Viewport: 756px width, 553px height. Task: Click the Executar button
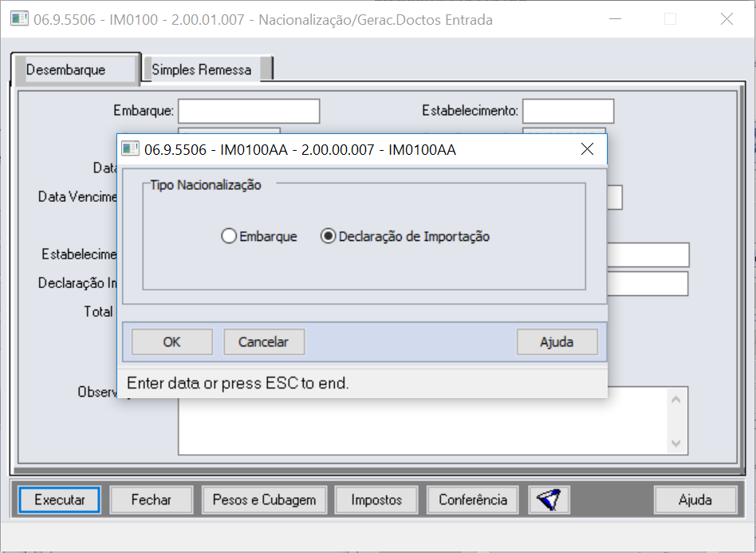click(59, 500)
